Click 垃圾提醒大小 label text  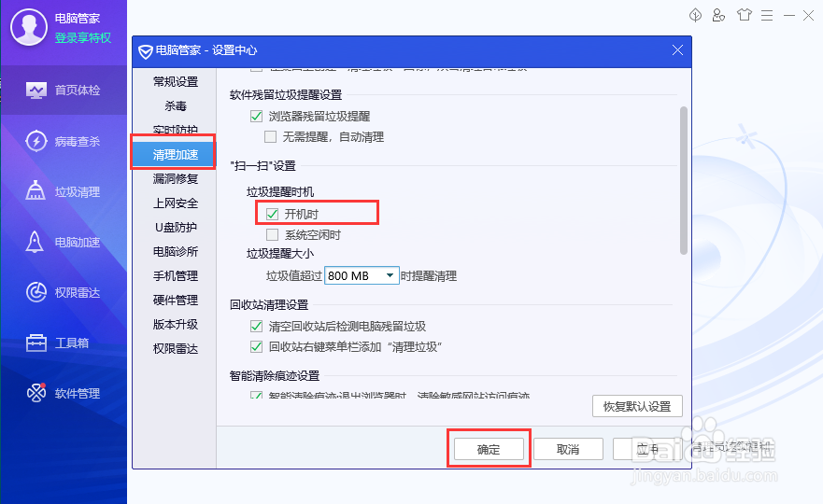[279, 254]
